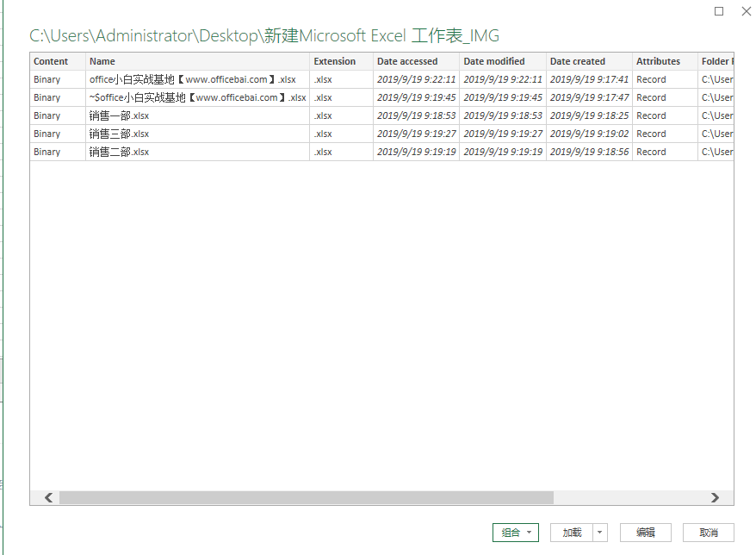
Task: Select the Date accessed column header
Action: pyautogui.click(x=417, y=61)
